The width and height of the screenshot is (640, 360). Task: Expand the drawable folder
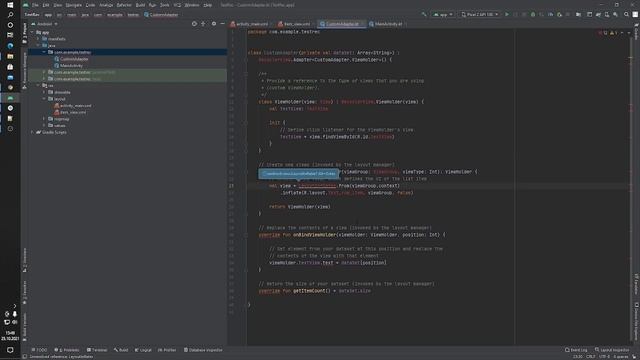[44, 92]
